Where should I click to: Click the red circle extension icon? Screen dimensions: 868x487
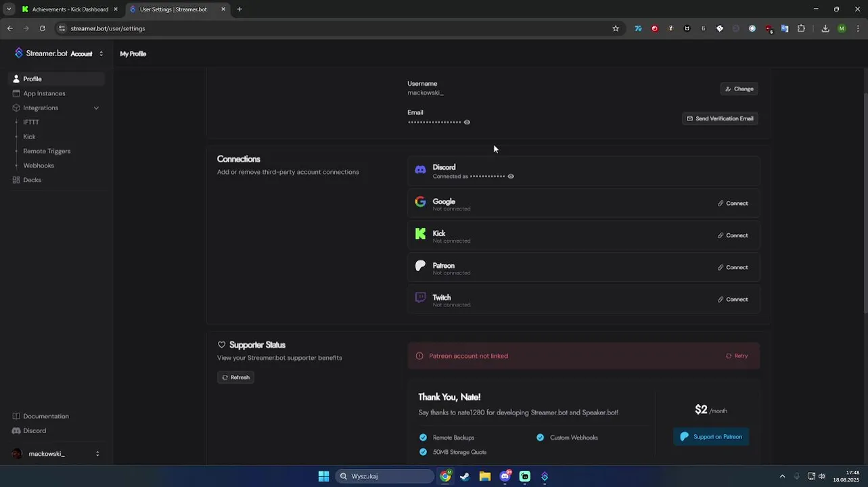(x=654, y=28)
